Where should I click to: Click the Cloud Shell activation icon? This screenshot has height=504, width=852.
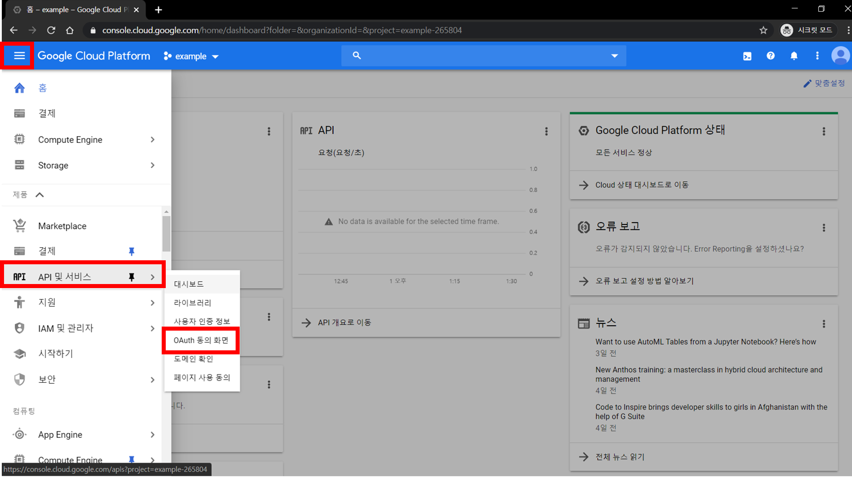click(x=747, y=56)
